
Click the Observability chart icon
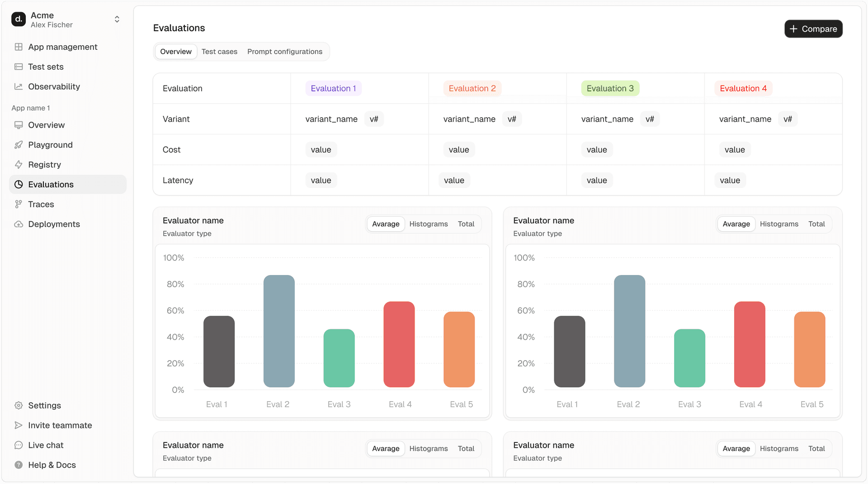19,86
